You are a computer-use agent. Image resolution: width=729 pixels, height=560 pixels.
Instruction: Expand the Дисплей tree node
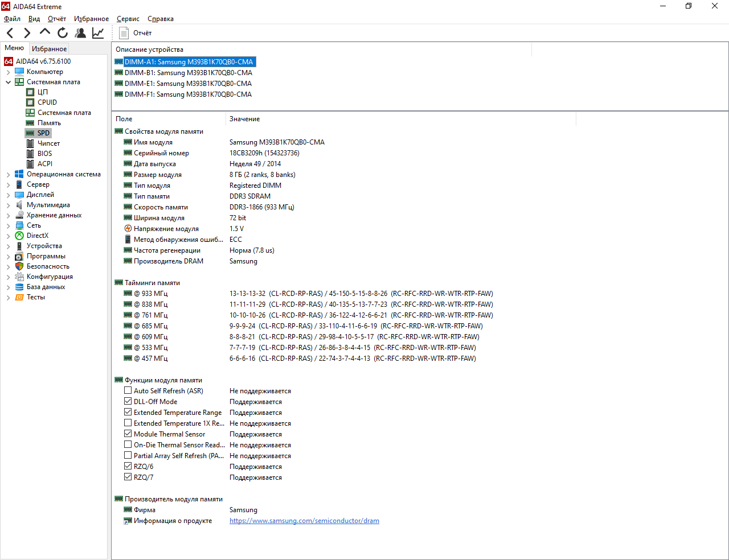click(x=8, y=195)
